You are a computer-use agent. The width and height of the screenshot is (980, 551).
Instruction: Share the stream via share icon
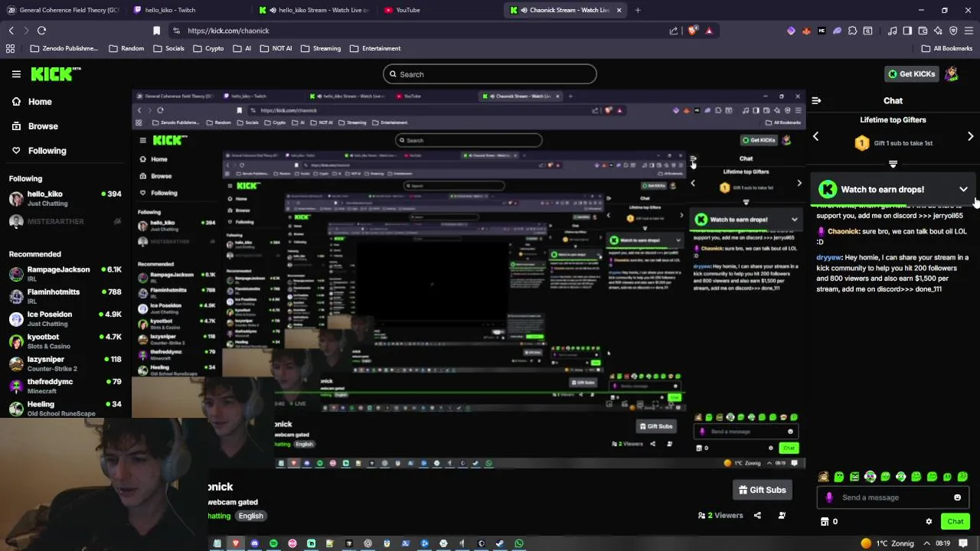[x=757, y=515]
